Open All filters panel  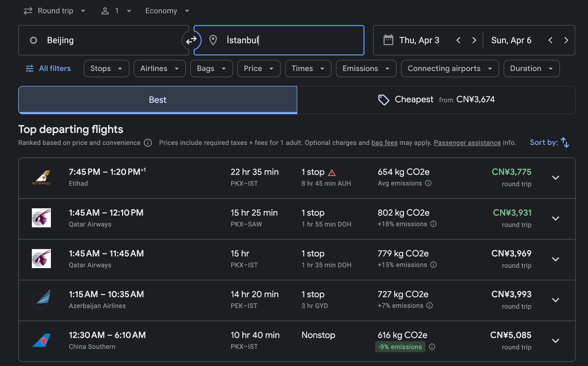click(x=48, y=69)
